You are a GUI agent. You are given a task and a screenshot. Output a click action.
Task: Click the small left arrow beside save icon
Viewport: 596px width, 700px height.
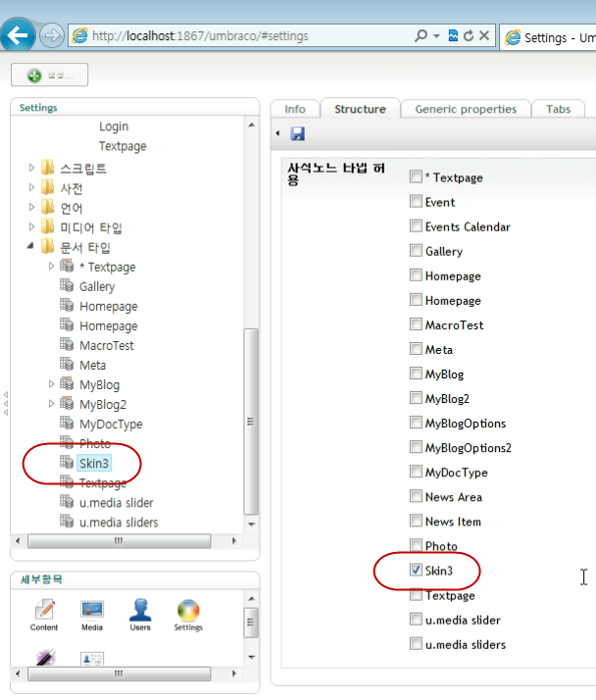coord(277,133)
